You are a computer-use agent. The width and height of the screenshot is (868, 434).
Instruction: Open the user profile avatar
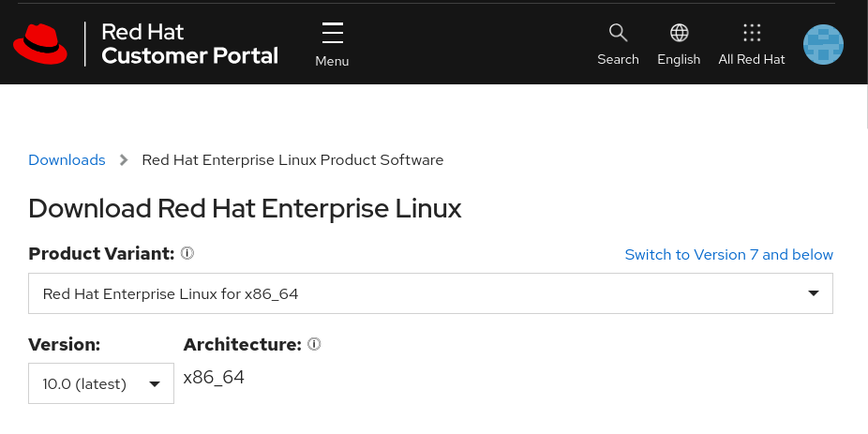(823, 44)
